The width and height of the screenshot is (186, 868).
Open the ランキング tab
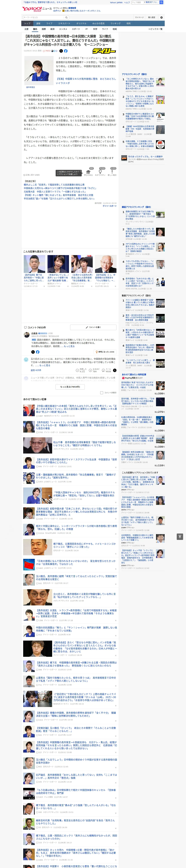(x=115, y=24)
